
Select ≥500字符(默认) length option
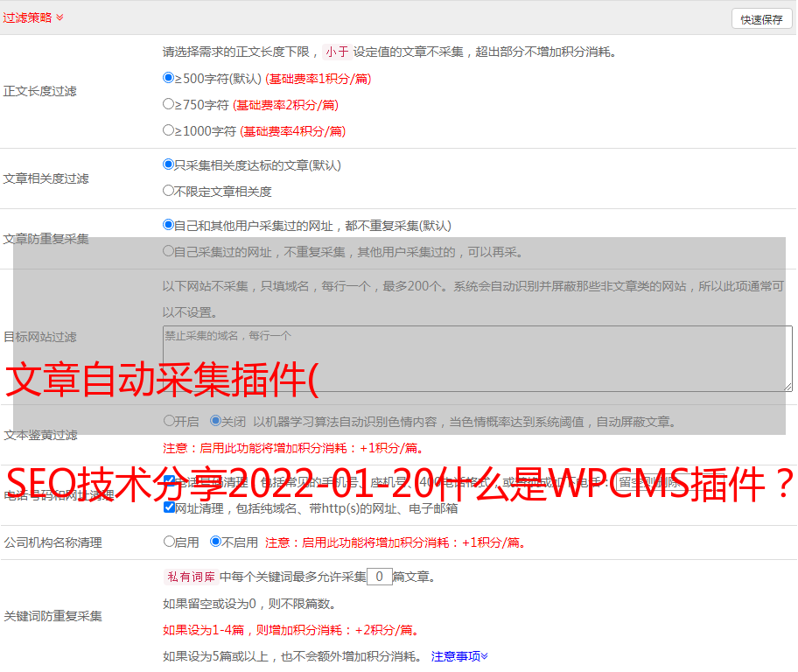(x=168, y=78)
